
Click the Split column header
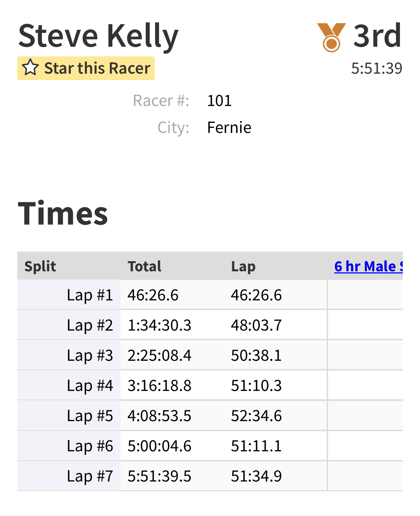tap(40, 266)
